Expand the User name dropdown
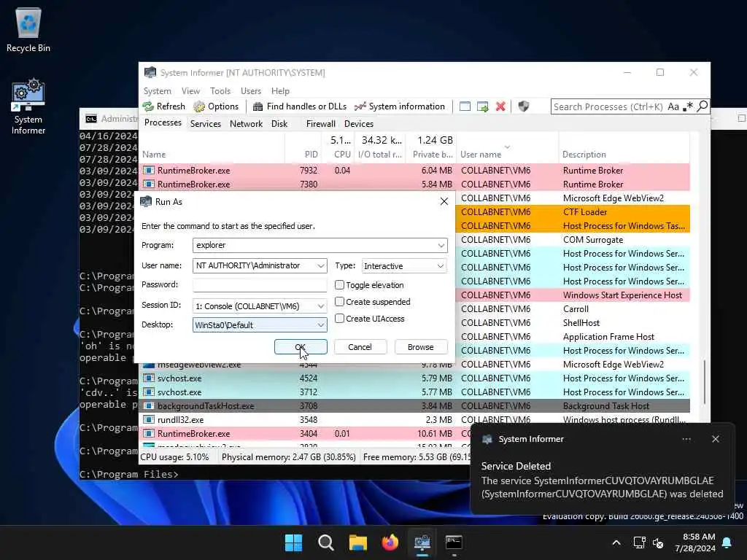Image resolution: width=747 pixels, height=560 pixels. tap(321, 265)
